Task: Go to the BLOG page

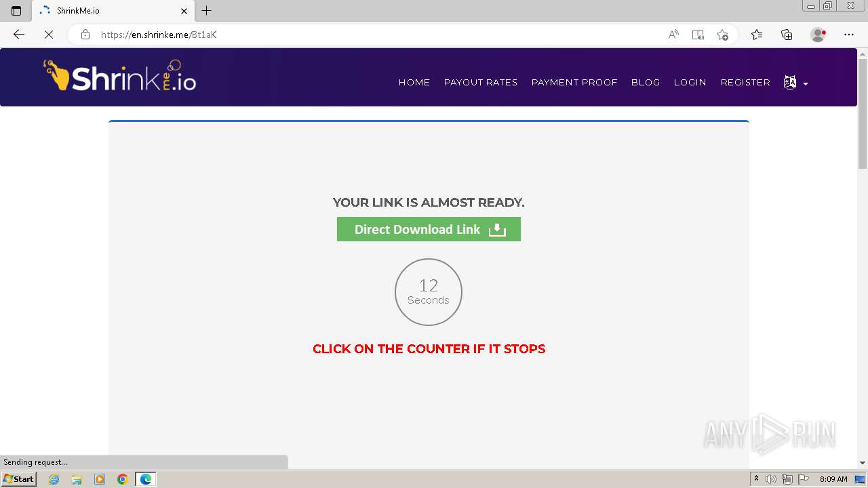Action: point(646,82)
